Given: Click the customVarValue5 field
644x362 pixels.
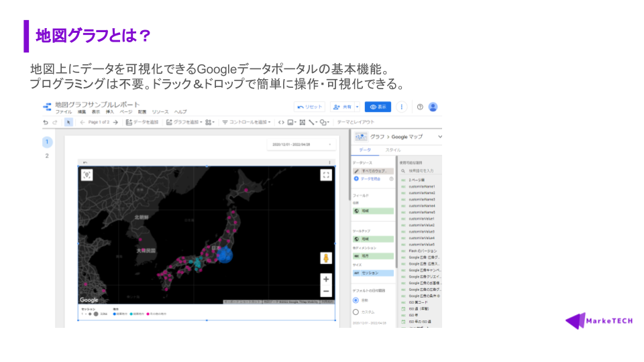Looking at the screenshot, I should [x=421, y=245].
